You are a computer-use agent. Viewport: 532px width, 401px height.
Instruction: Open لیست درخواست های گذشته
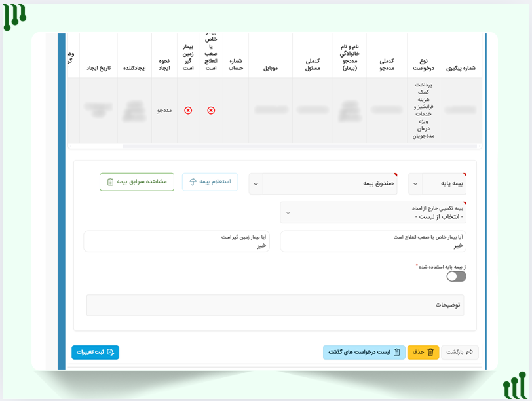point(364,352)
